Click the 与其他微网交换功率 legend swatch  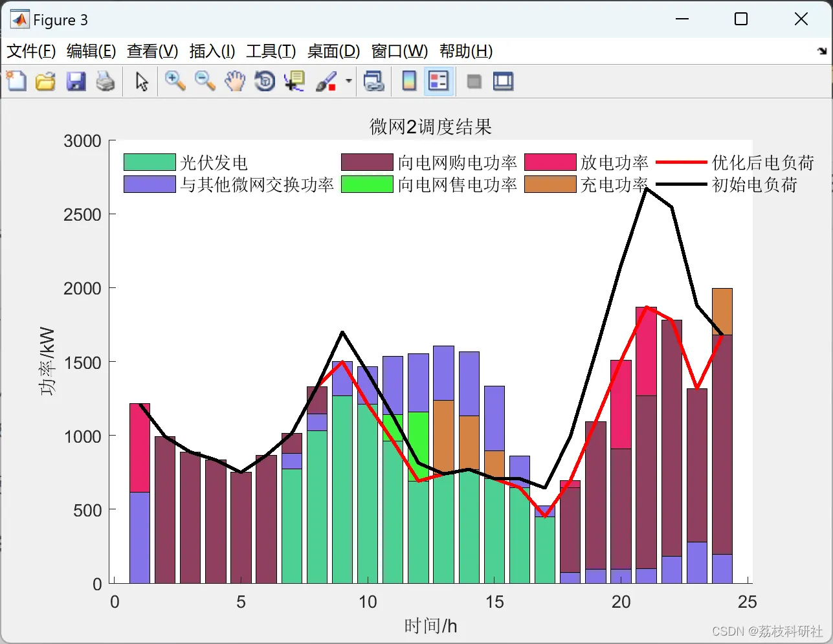[x=150, y=184]
